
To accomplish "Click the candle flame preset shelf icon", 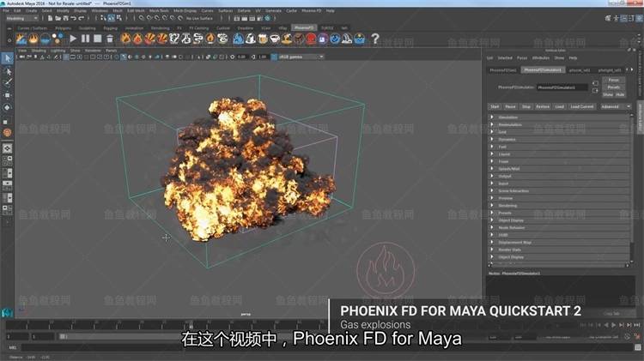I will click(210, 39).
